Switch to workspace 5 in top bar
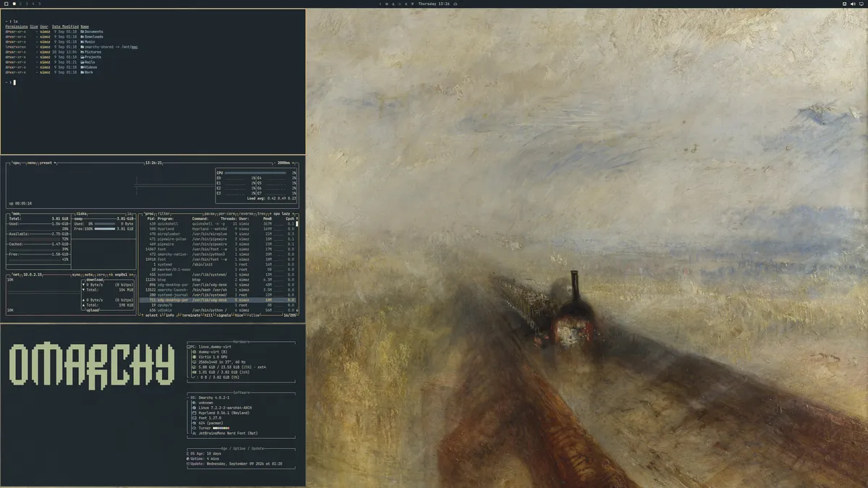 pos(40,4)
